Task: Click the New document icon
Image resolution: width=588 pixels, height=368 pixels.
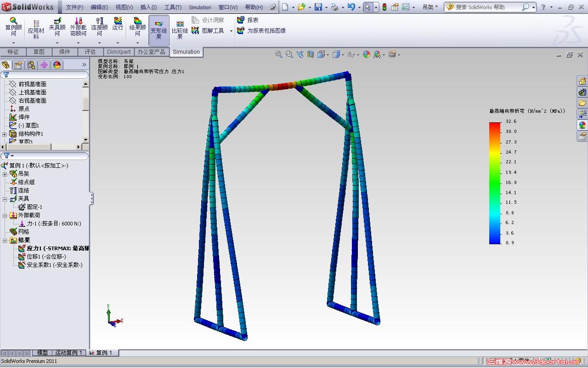Action: [285, 7]
